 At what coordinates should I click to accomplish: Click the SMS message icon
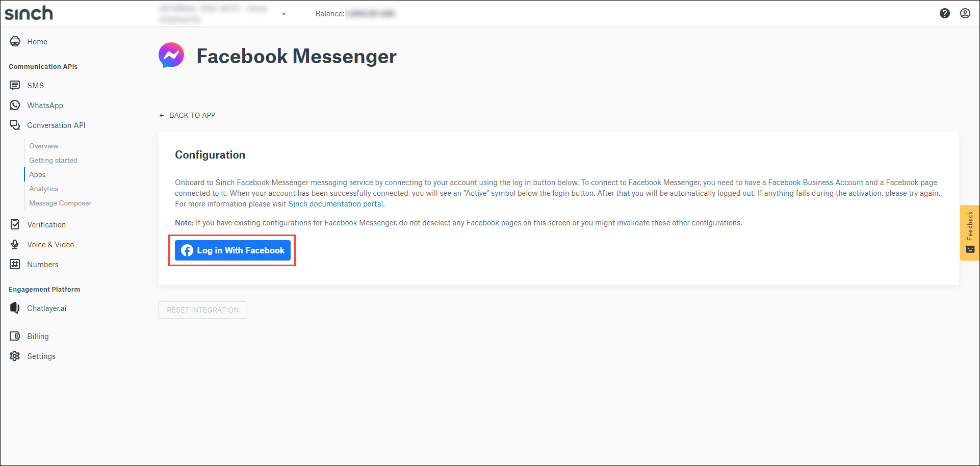click(15, 85)
